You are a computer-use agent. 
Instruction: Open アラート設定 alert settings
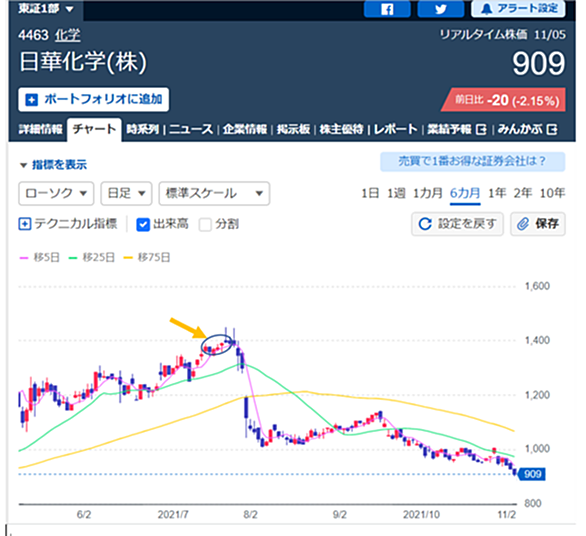coord(518,9)
